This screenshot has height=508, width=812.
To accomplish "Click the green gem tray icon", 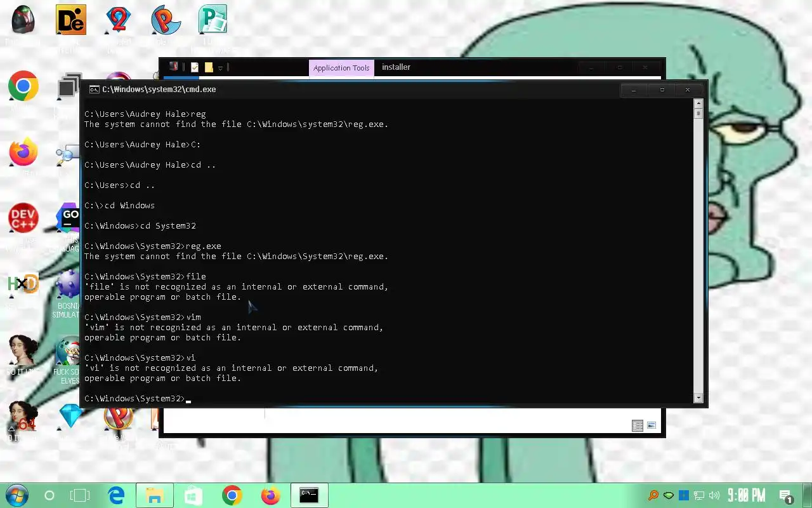I will tap(669, 495).
